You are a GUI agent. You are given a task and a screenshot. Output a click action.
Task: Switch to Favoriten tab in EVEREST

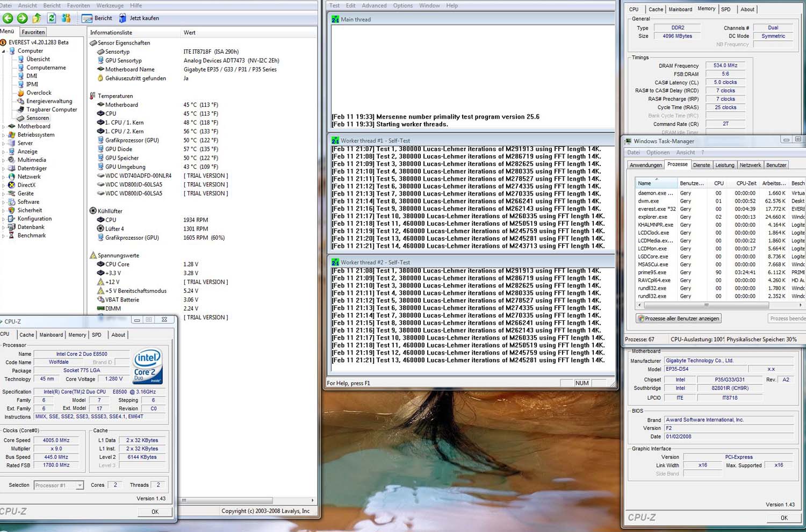(33, 32)
